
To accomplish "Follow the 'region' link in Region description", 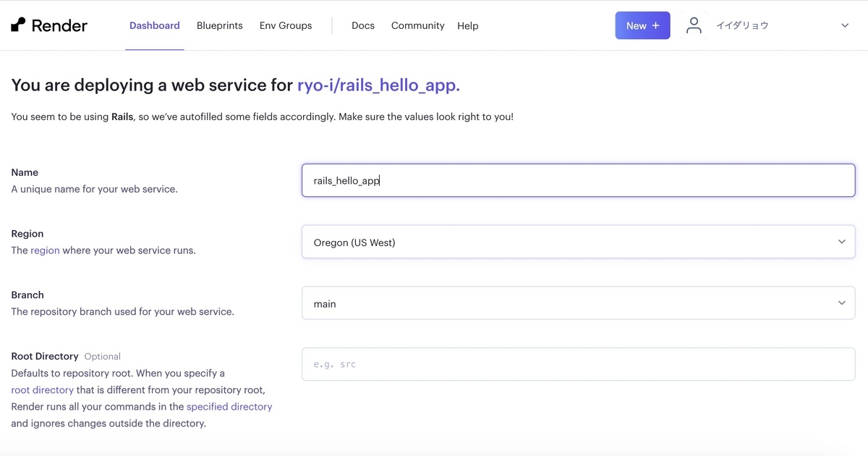I will pyautogui.click(x=45, y=250).
